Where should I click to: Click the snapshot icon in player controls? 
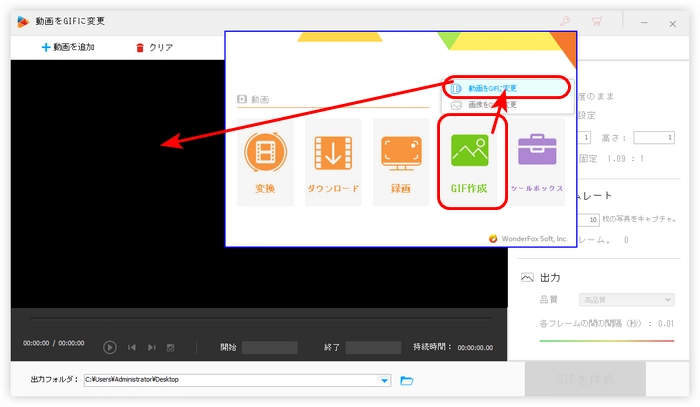click(171, 347)
